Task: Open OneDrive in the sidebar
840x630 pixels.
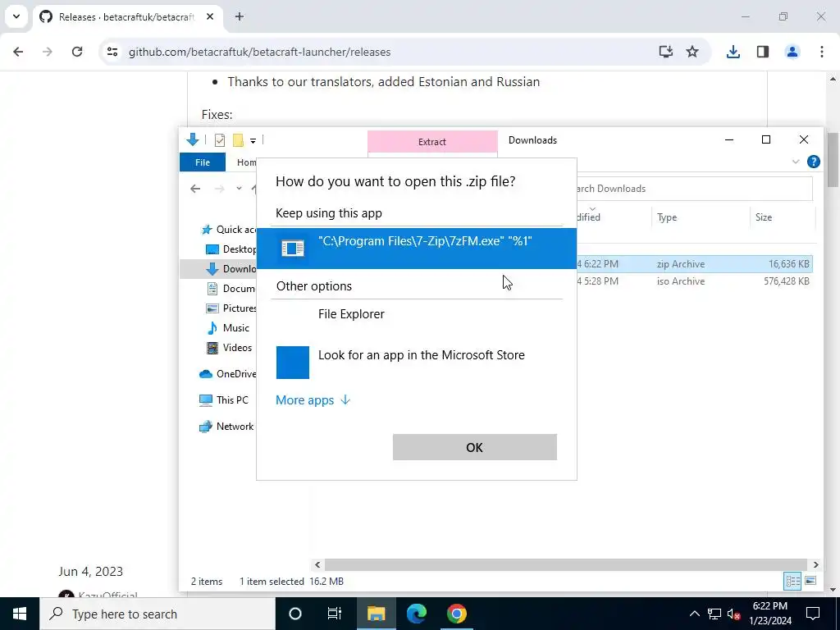Action: 228,374
